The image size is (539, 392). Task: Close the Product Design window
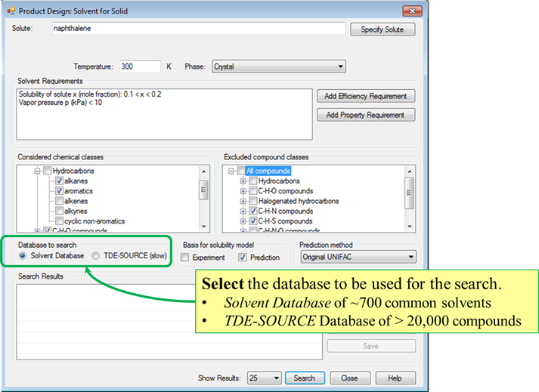point(412,11)
